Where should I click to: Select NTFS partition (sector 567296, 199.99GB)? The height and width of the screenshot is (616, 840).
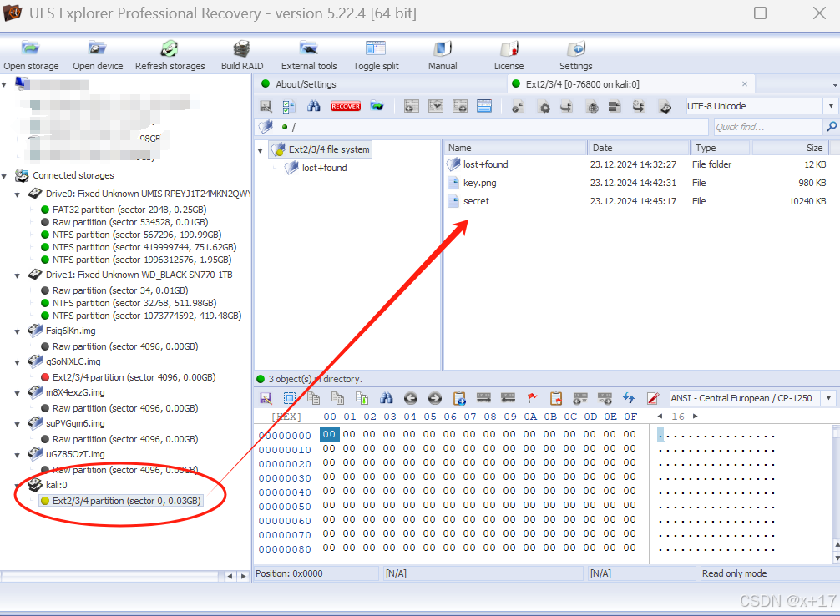[x=137, y=235]
